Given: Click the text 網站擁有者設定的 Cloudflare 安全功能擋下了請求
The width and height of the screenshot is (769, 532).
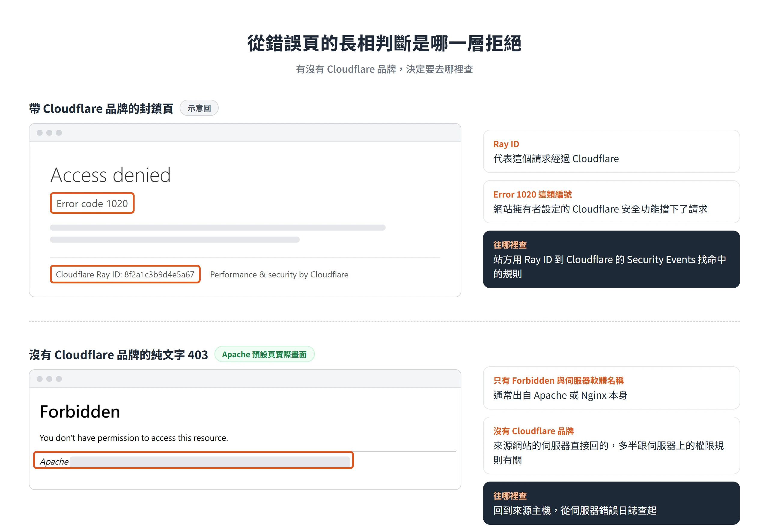Looking at the screenshot, I should coord(600,209).
